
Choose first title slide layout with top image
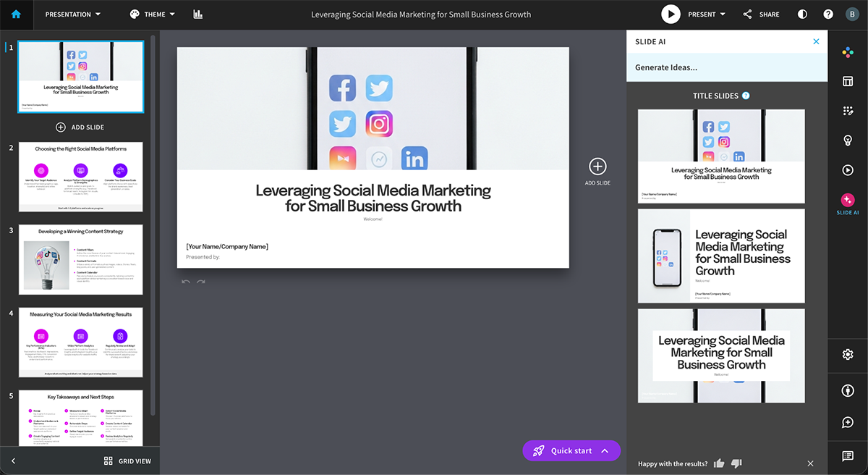(721, 156)
